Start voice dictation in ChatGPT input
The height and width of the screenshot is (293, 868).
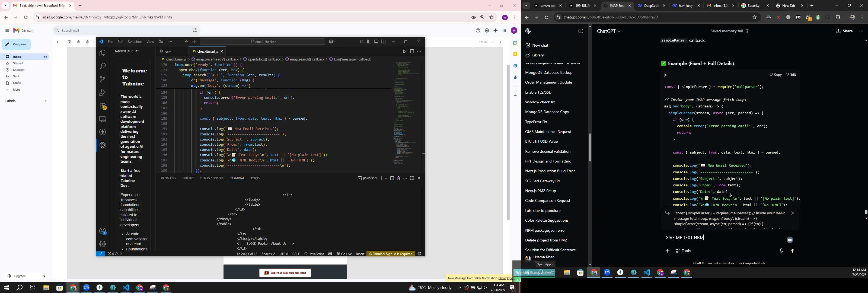[781, 251]
